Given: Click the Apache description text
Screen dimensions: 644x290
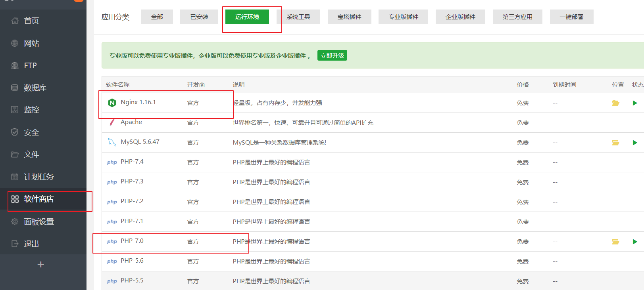Looking at the screenshot, I should (303, 123).
